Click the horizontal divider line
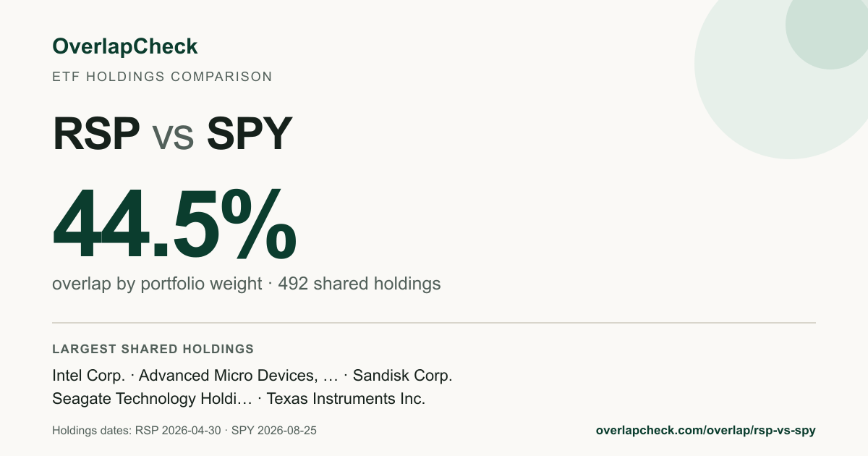 coord(434,322)
